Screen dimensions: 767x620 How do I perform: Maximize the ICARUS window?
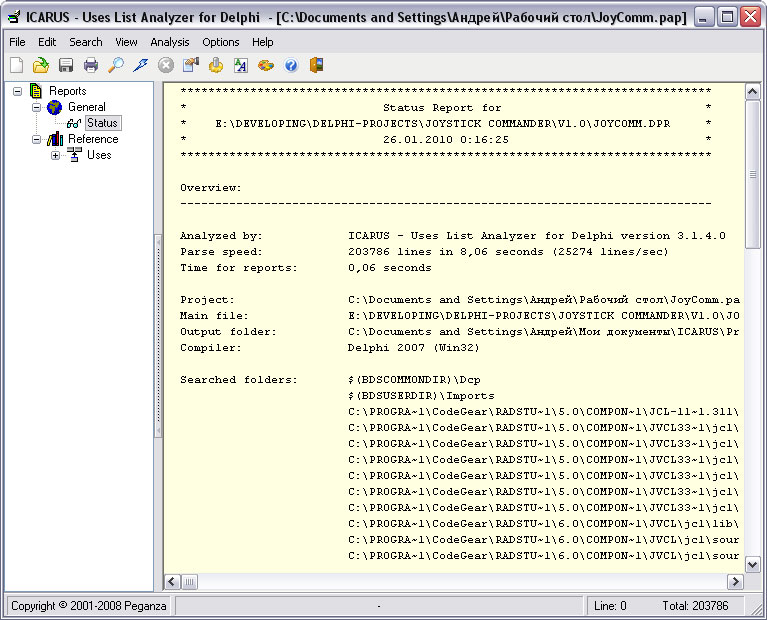point(727,18)
